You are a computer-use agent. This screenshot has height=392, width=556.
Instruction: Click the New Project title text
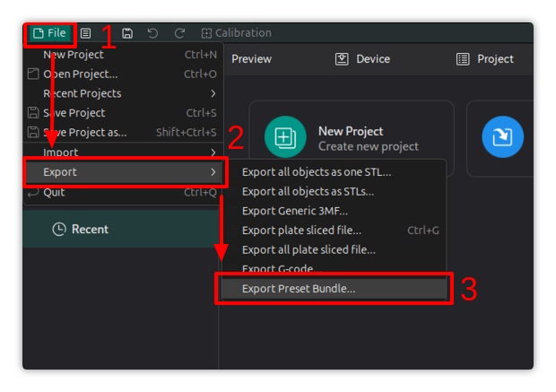(351, 132)
